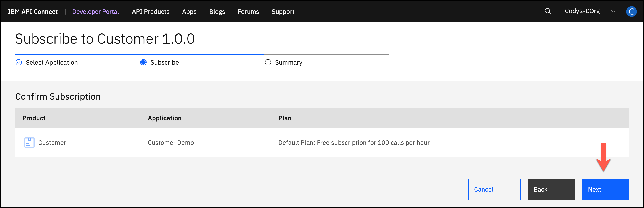Open the Blogs section

pyautogui.click(x=217, y=12)
